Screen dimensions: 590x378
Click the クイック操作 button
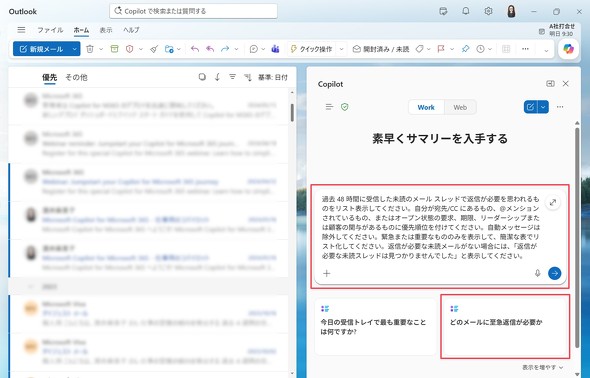coord(312,49)
